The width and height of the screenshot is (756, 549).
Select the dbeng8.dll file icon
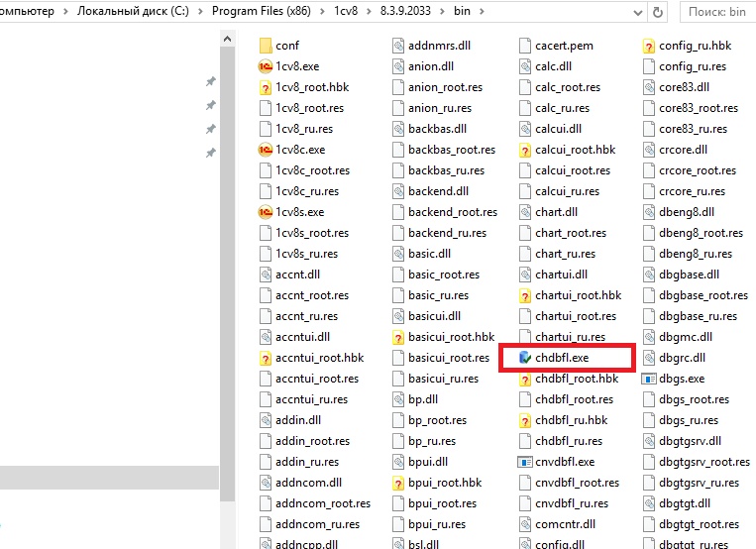pyautogui.click(x=649, y=212)
